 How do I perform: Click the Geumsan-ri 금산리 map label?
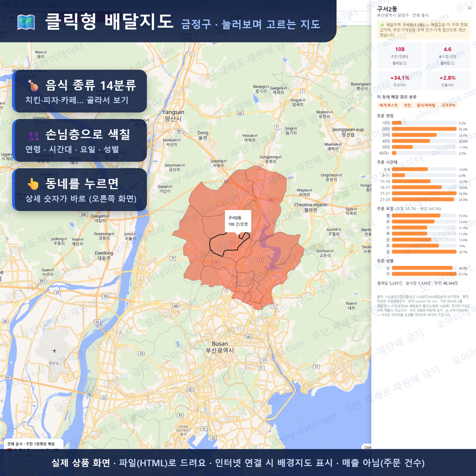click(174, 167)
